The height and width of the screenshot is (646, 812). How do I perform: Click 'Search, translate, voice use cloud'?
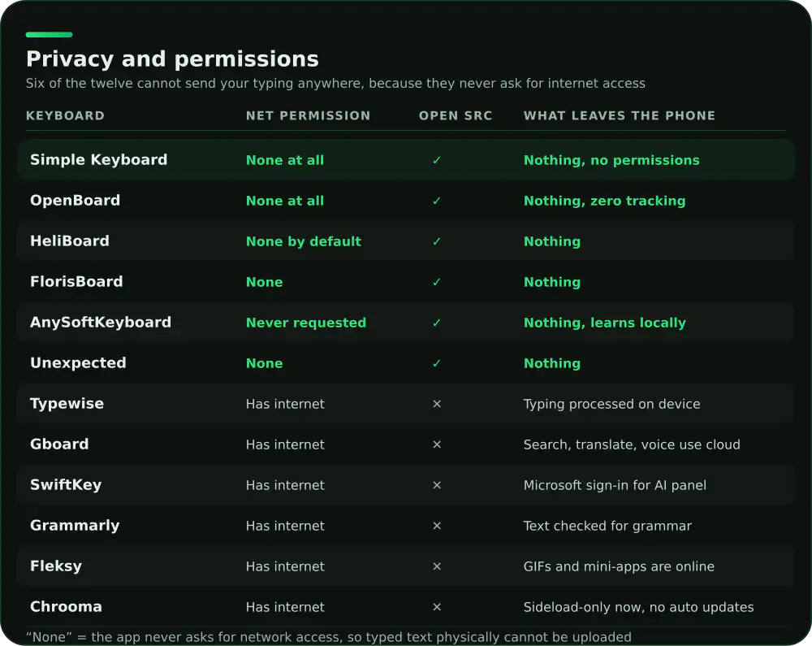pos(632,444)
